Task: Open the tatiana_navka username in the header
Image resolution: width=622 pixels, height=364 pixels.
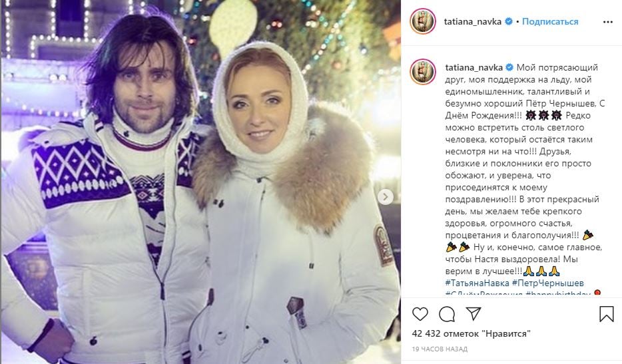Action: point(472,21)
